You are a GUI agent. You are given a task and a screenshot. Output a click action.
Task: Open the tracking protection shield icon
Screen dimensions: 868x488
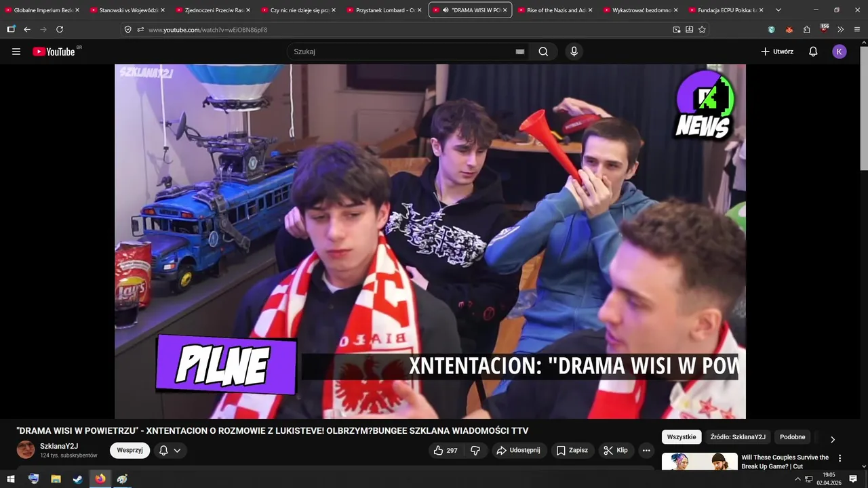click(127, 29)
